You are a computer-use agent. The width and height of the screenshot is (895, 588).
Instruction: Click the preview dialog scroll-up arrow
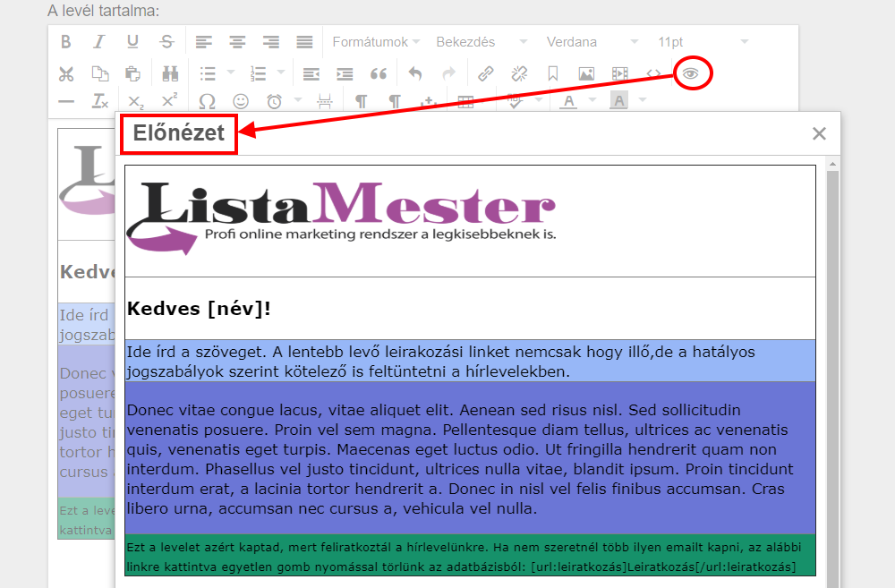point(832,165)
